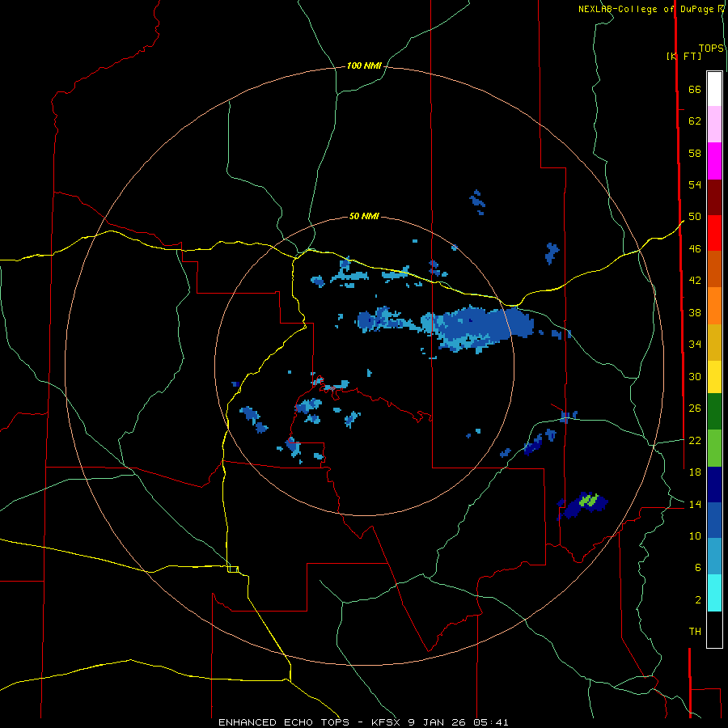728x728 pixels.
Task: Click the white swatch in the legend
Action: coord(714,89)
